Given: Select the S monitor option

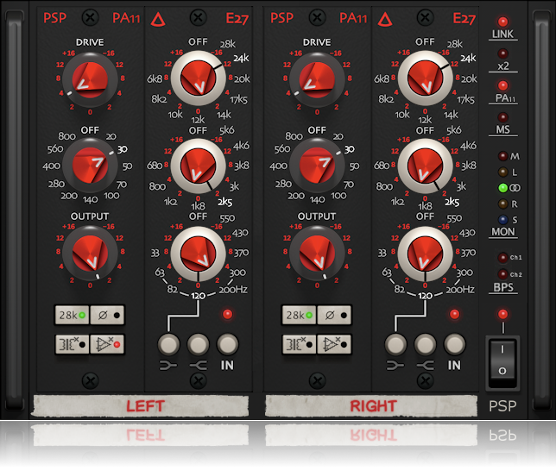Looking at the screenshot, I should pyautogui.click(x=502, y=220).
